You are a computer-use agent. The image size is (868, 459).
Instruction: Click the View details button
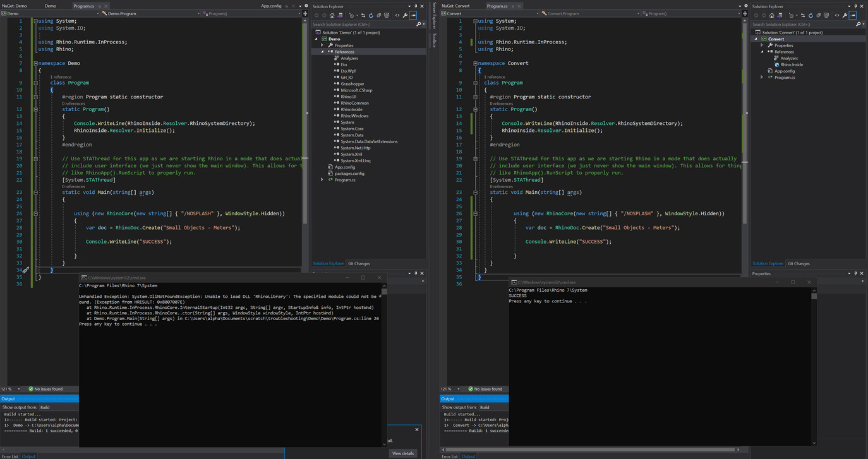click(402, 453)
